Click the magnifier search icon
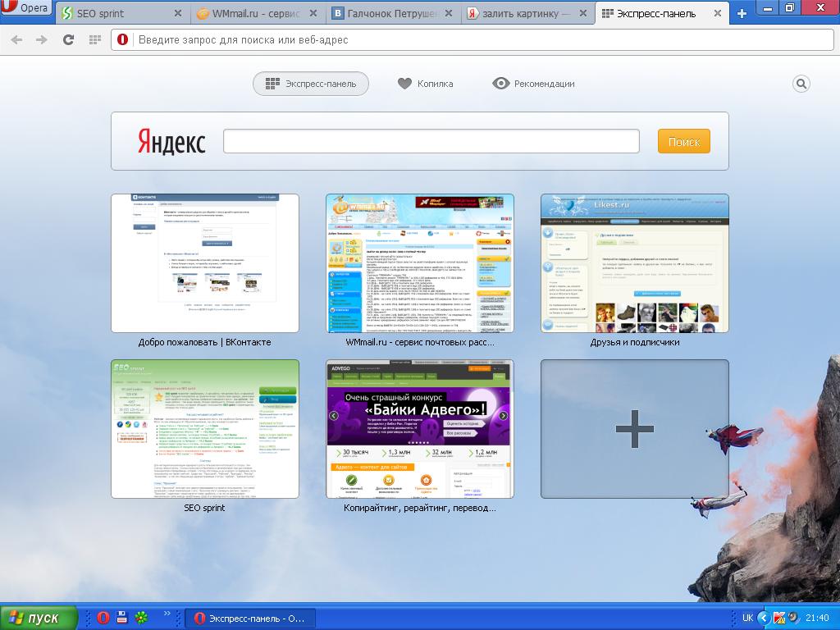 click(x=801, y=84)
